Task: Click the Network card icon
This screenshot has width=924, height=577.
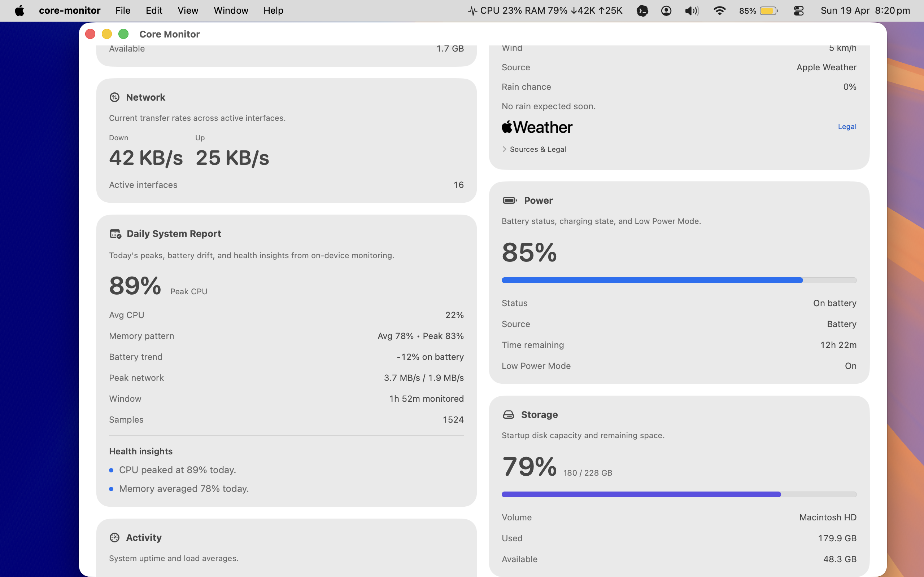Action: (114, 97)
